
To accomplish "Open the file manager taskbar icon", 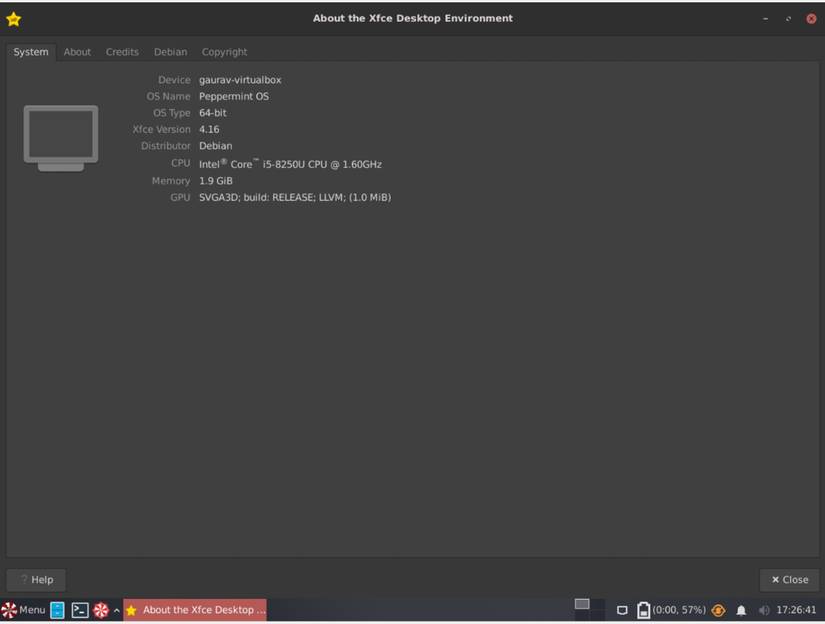I will pos(57,610).
